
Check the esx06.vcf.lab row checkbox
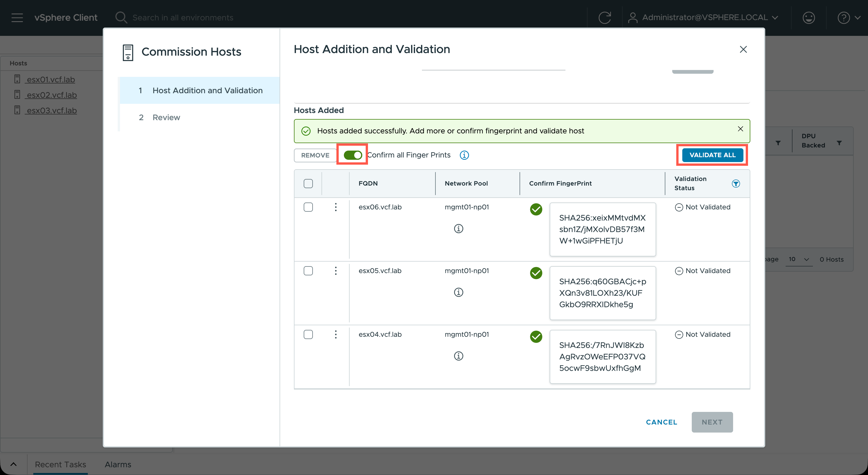pos(308,207)
